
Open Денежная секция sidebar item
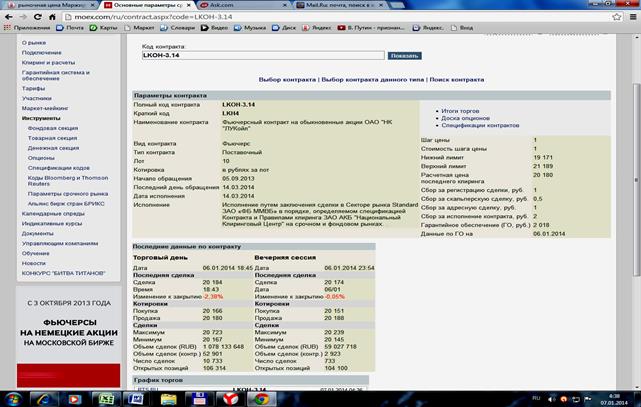click(54, 148)
